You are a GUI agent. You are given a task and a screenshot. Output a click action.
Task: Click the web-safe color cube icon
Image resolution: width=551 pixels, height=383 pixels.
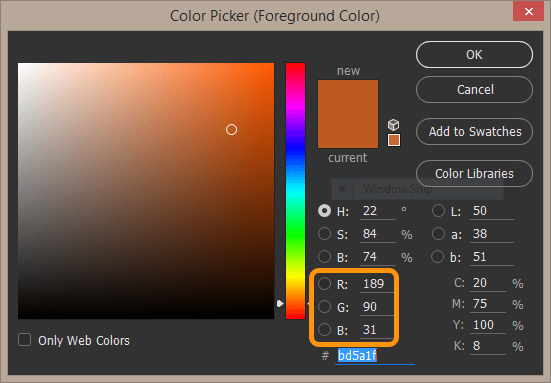click(394, 124)
